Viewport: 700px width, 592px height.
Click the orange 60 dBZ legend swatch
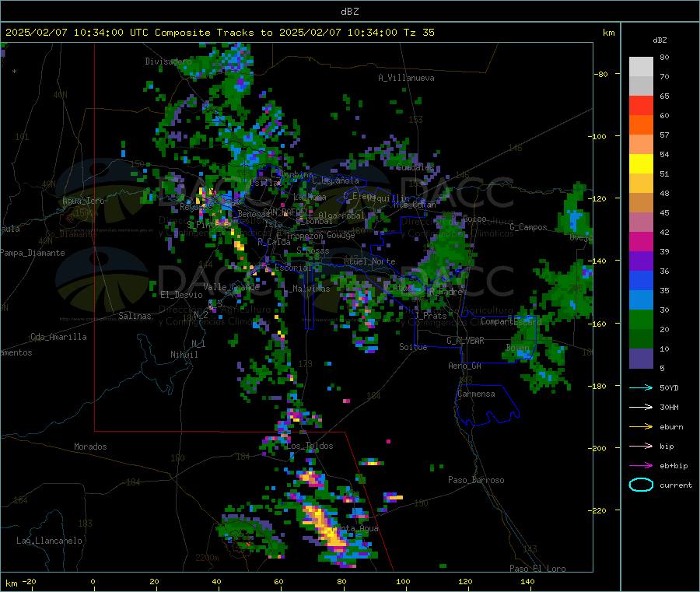point(641,125)
